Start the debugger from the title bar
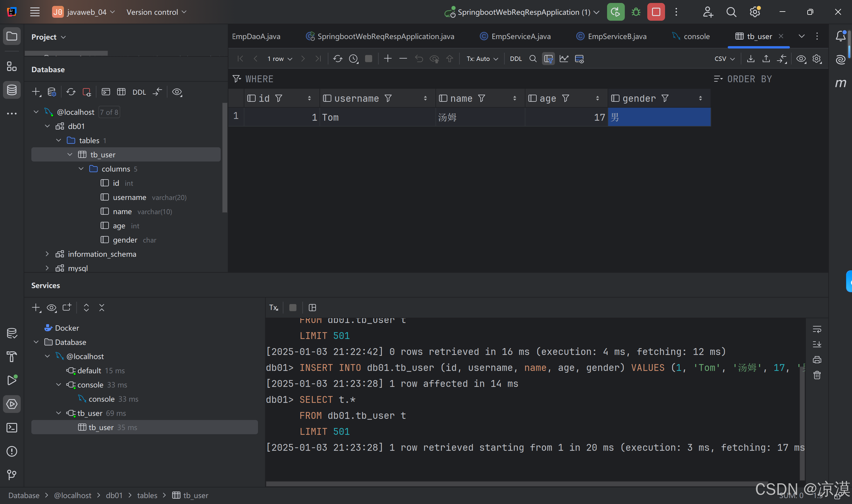The height and width of the screenshot is (504, 852). pos(635,12)
